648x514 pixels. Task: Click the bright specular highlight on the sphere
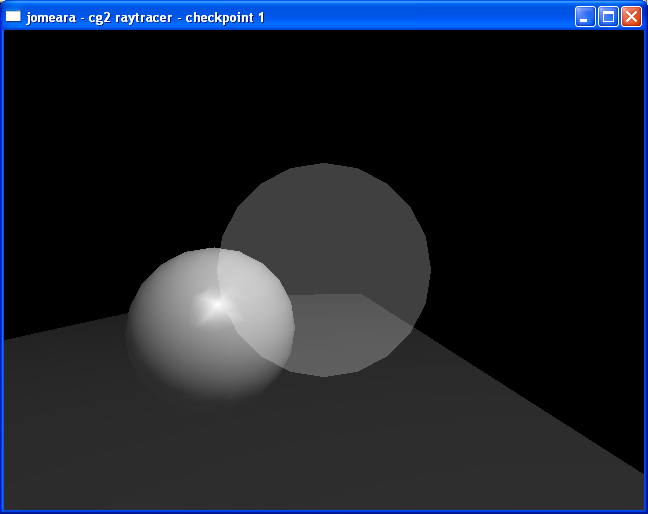coord(215,304)
